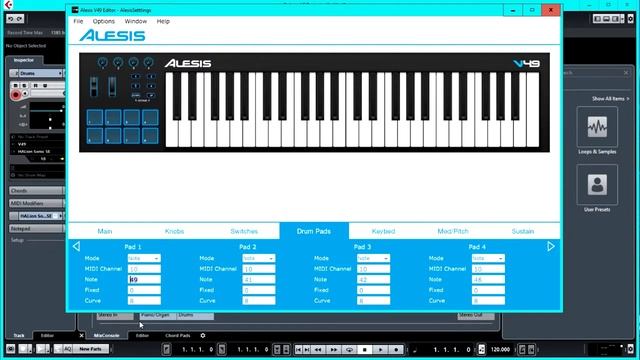This screenshot has height=360, width=640.
Task: Click drum pad 5 on the keyboard image
Action: point(95,136)
